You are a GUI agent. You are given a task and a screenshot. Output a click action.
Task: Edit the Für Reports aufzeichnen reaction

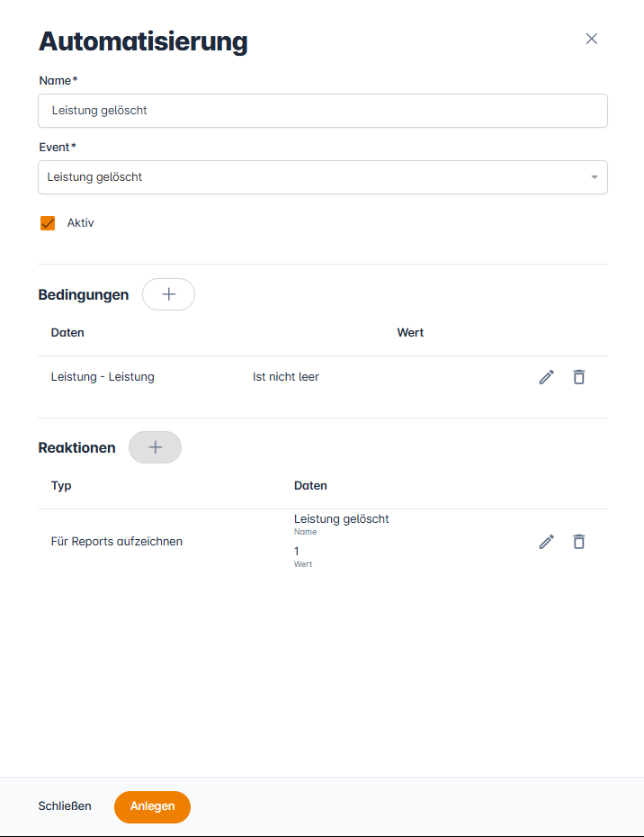tap(546, 542)
